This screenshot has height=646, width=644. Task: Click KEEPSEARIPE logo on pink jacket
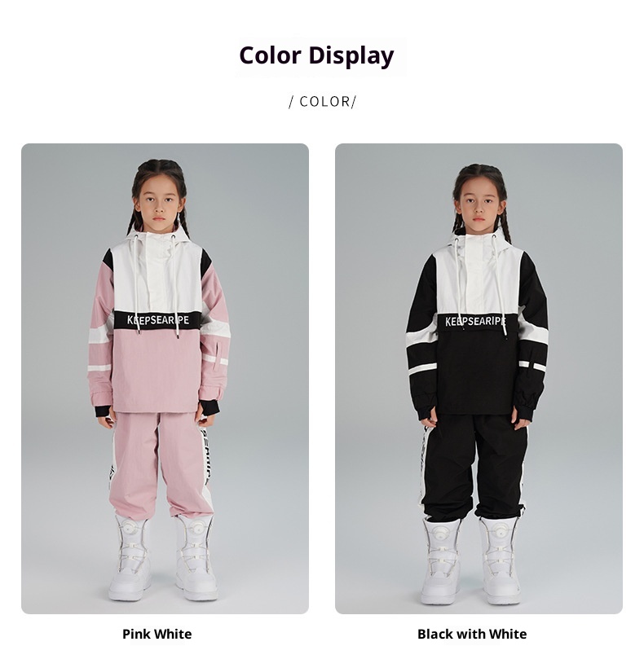(158, 319)
